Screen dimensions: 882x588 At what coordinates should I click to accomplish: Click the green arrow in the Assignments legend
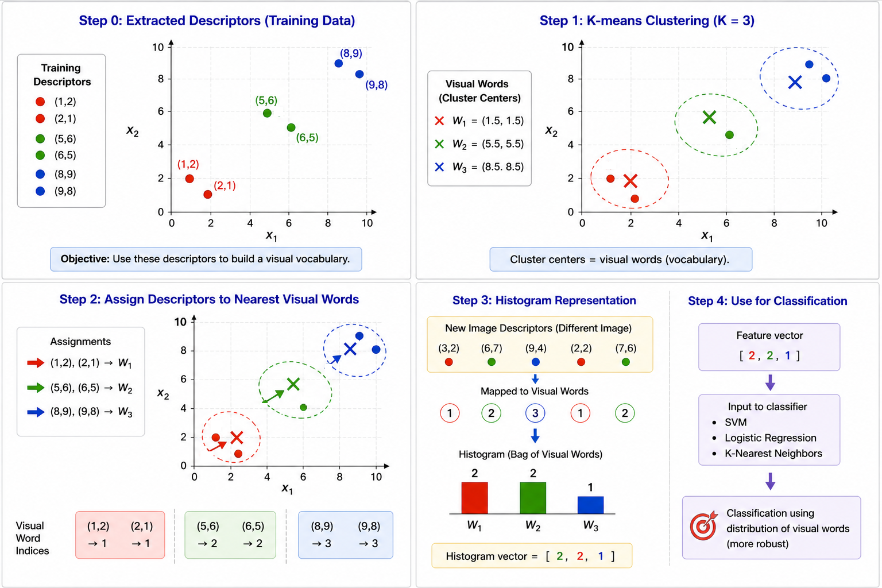36,388
